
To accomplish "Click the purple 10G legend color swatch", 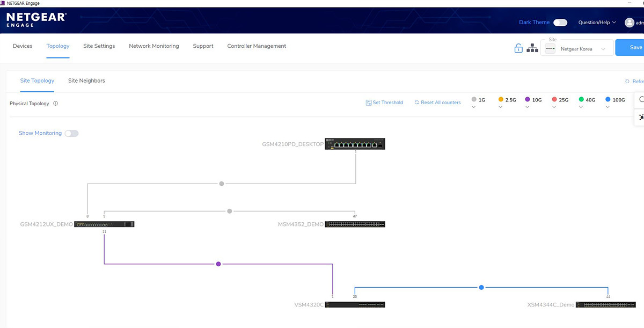I will (528, 100).
